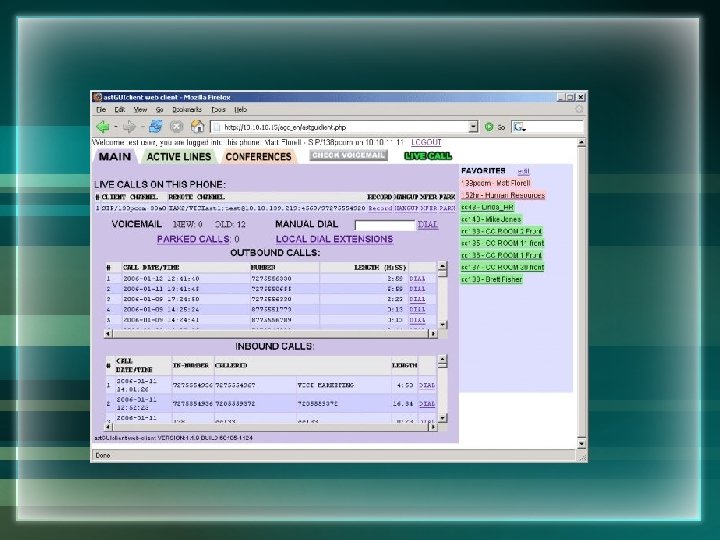
Task: Switch to the ACTIVE LINES tab
Action: click(179, 157)
